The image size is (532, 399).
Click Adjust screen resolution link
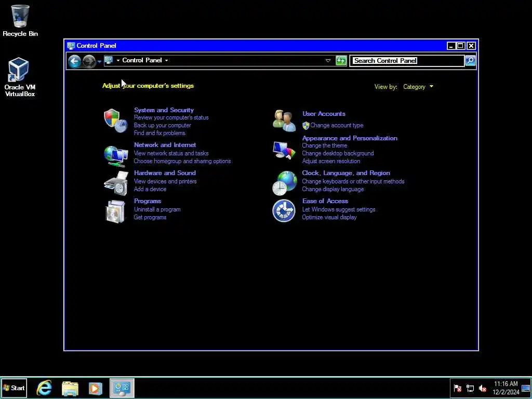(331, 161)
